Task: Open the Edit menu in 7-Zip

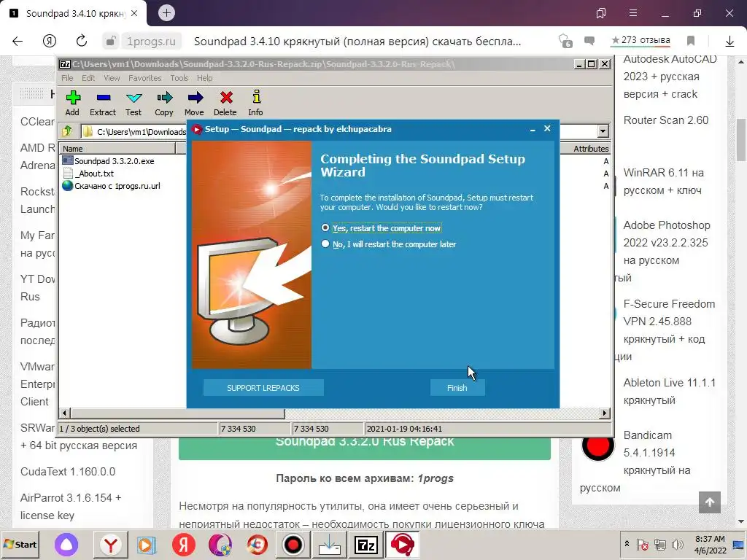Action: click(x=88, y=78)
